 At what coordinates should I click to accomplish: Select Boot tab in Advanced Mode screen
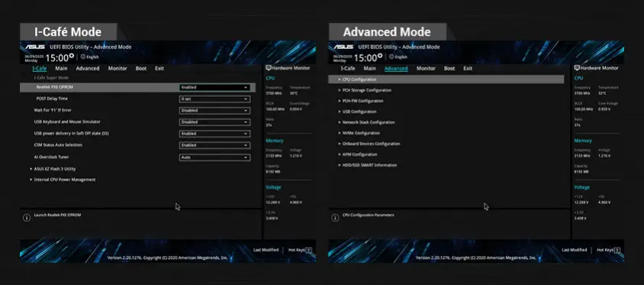449,69
